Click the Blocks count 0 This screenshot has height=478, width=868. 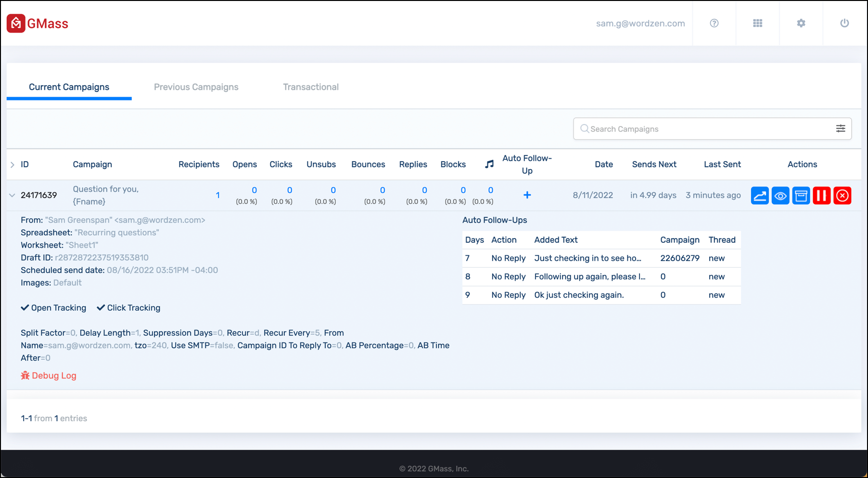pyautogui.click(x=463, y=190)
